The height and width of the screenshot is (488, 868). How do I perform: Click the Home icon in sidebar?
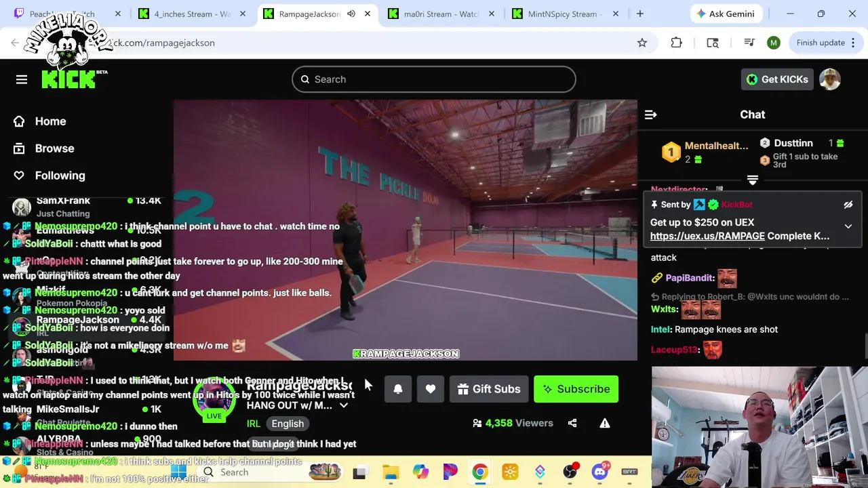(19, 121)
